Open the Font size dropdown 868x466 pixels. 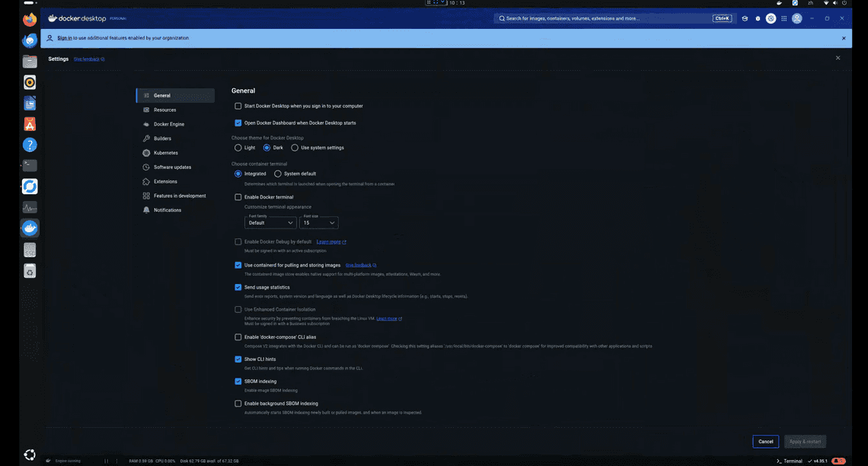coord(318,223)
